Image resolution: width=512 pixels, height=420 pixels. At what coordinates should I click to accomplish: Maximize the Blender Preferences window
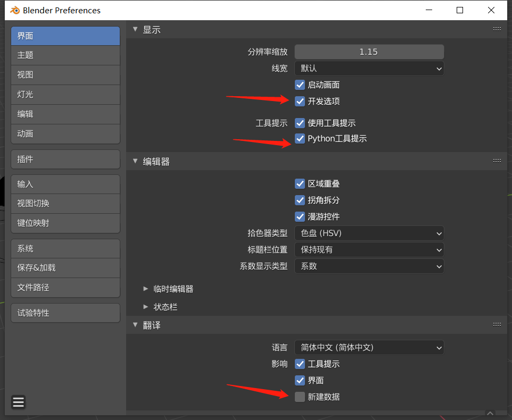[460, 10]
